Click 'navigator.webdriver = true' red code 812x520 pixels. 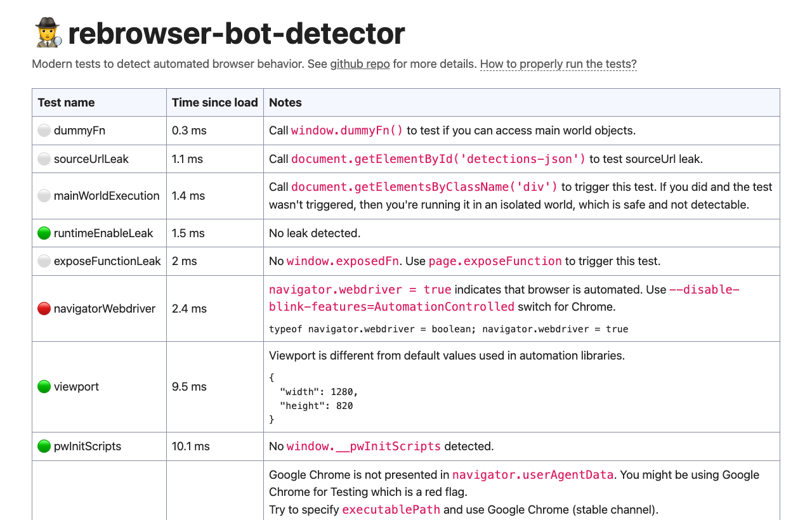tap(360, 290)
